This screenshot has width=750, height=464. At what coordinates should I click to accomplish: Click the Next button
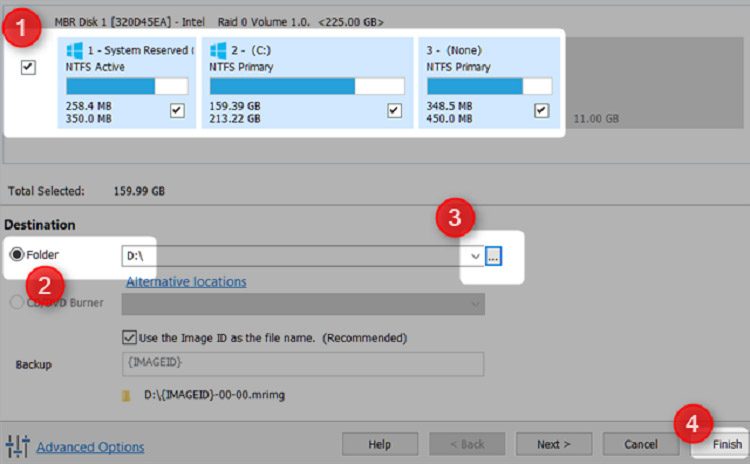click(554, 444)
